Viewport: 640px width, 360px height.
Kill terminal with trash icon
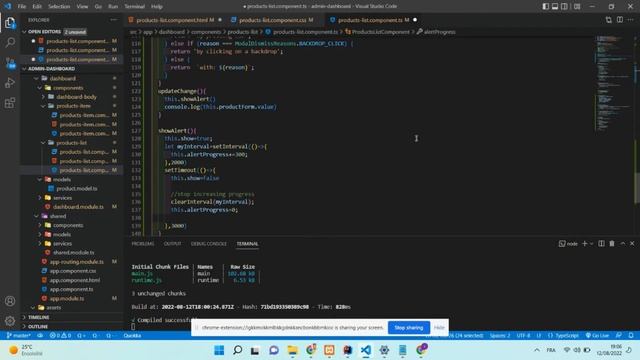(x=612, y=244)
